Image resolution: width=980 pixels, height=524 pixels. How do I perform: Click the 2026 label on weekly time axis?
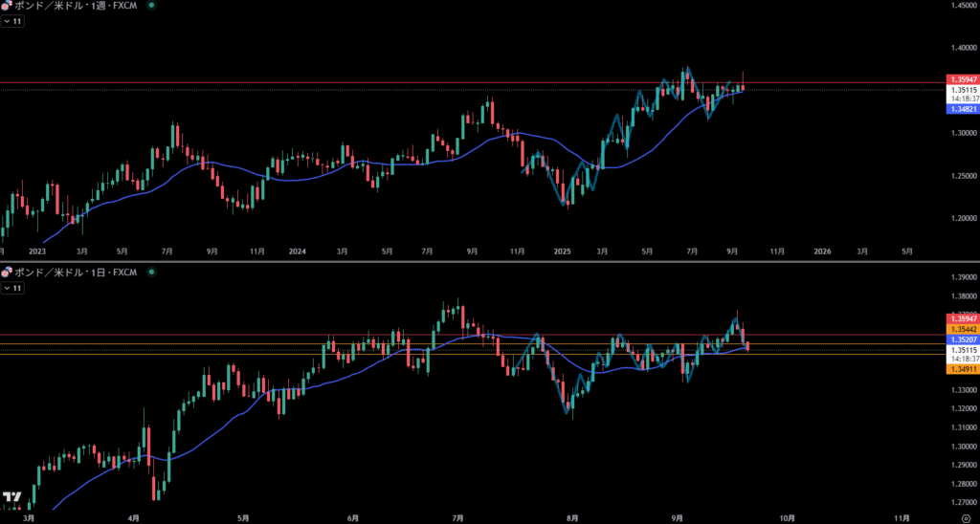click(822, 251)
